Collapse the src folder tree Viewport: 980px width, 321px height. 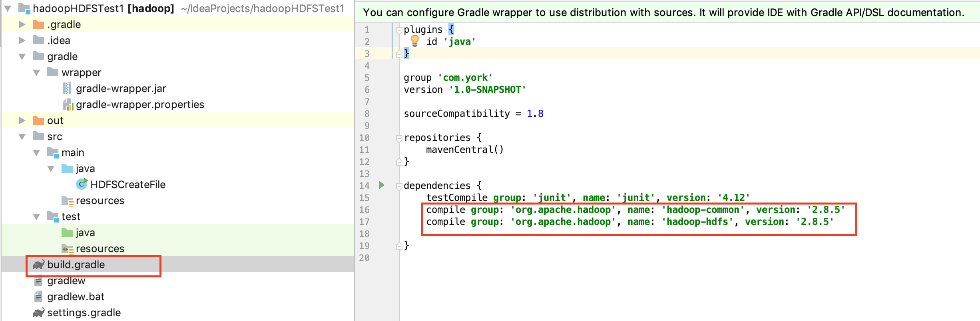[22, 136]
